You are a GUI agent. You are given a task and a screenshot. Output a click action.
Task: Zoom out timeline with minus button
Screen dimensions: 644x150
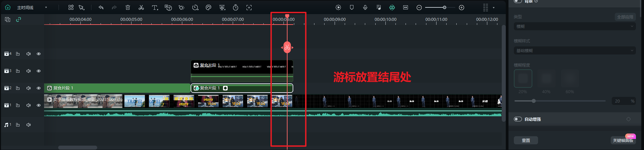pyautogui.click(x=419, y=7)
